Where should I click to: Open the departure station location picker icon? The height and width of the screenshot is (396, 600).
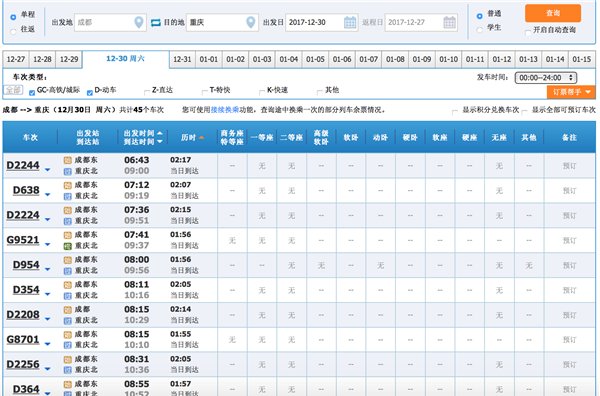point(139,22)
